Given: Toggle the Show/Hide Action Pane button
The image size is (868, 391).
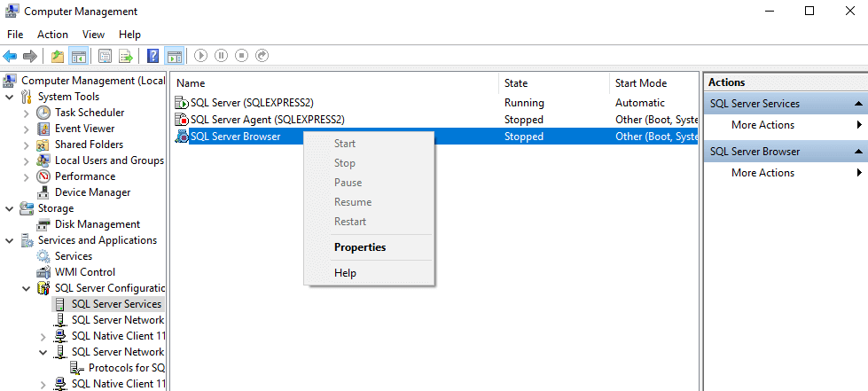Looking at the screenshot, I should pyautogui.click(x=174, y=56).
